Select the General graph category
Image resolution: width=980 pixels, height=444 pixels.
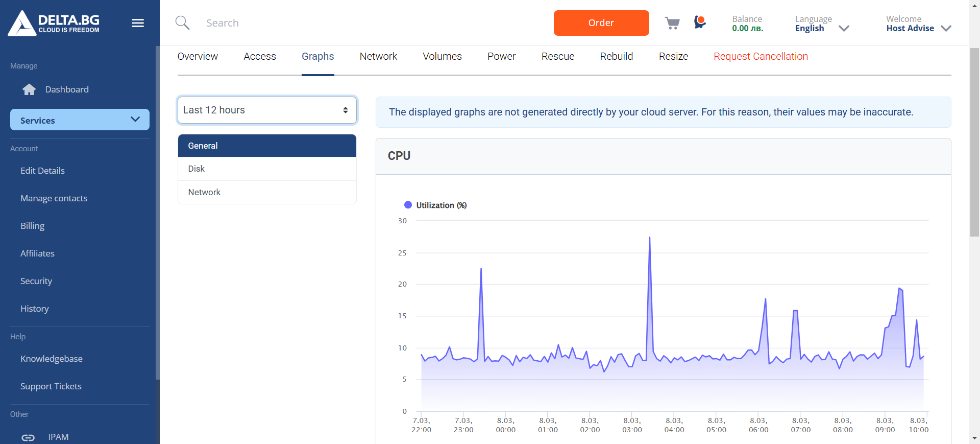point(267,146)
